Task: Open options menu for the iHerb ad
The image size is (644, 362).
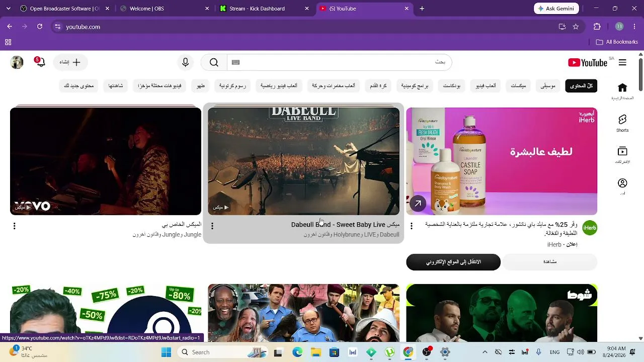Action: [x=412, y=226]
